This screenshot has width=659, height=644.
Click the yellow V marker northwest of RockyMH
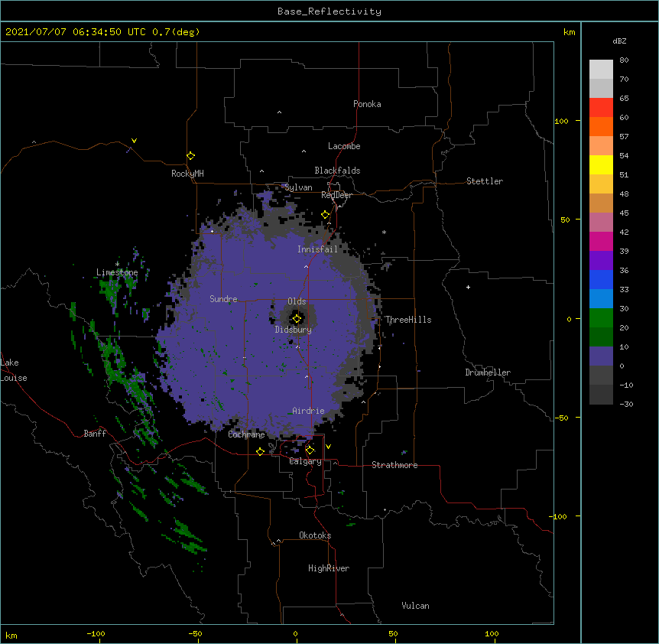coord(134,141)
